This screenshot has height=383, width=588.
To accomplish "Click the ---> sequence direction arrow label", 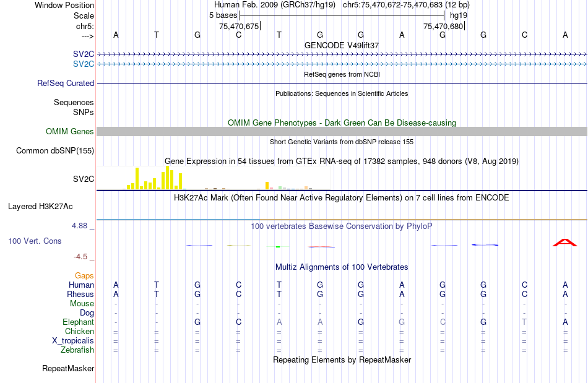I will [87, 36].
